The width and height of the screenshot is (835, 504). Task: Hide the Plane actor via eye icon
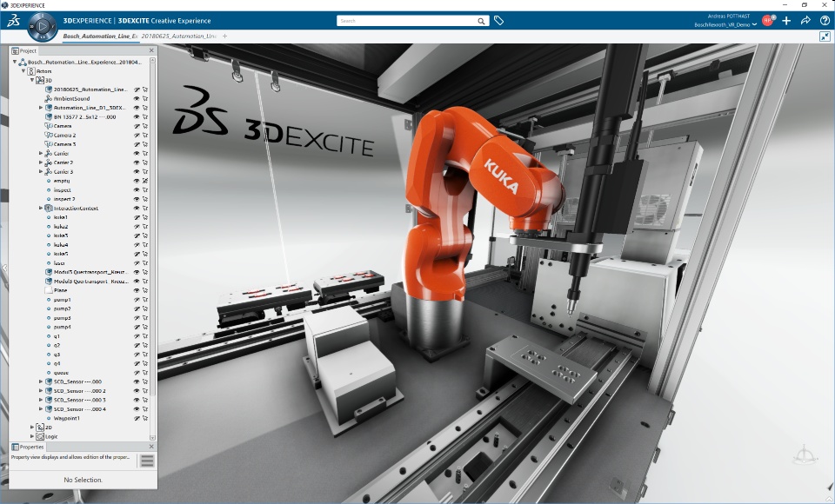[137, 290]
